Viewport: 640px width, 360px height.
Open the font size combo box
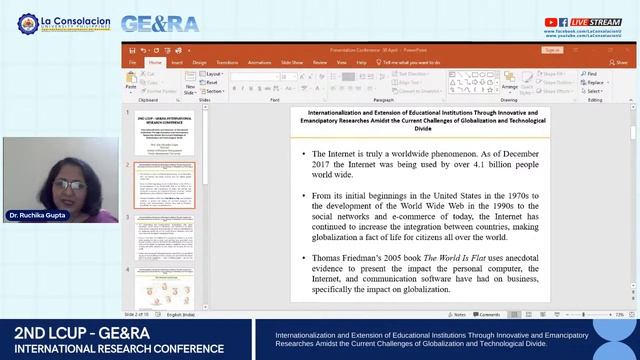pyautogui.click(x=288, y=76)
